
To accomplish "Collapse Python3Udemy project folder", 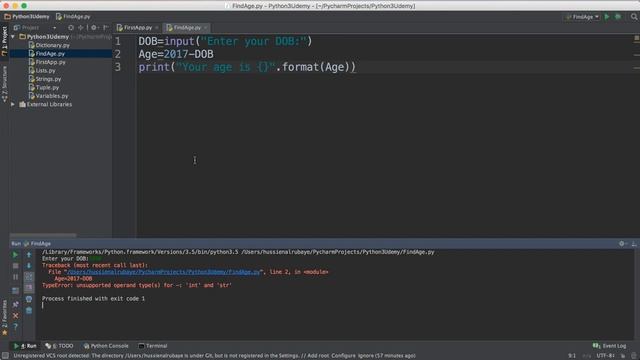I will pos(13,37).
